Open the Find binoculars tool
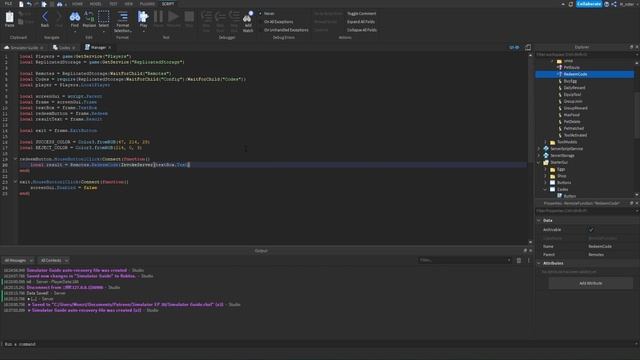 coord(75,19)
